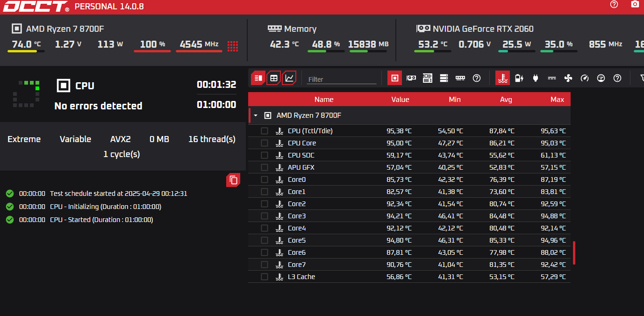The image size is (644, 316).
Task: Click the Memory usage 15838 MB readout
Action: [368, 44]
